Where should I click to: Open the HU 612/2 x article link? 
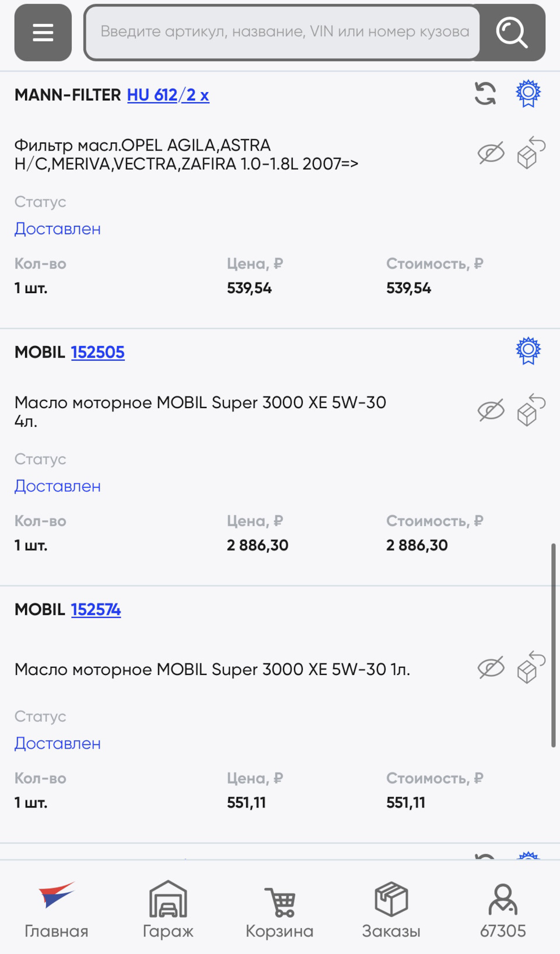pos(168,95)
